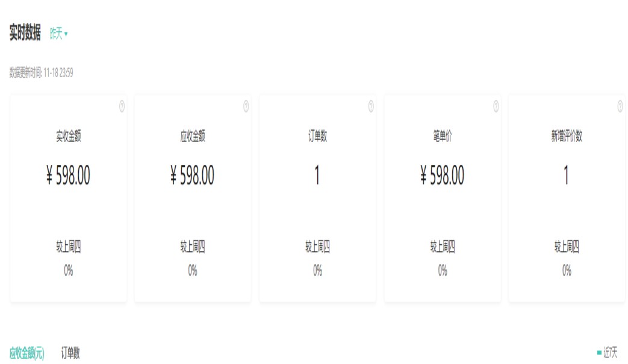The width and height of the screenshot is (628, 364).
Task: Click help icon on 新增评价数 card
Action: [620, 106]
